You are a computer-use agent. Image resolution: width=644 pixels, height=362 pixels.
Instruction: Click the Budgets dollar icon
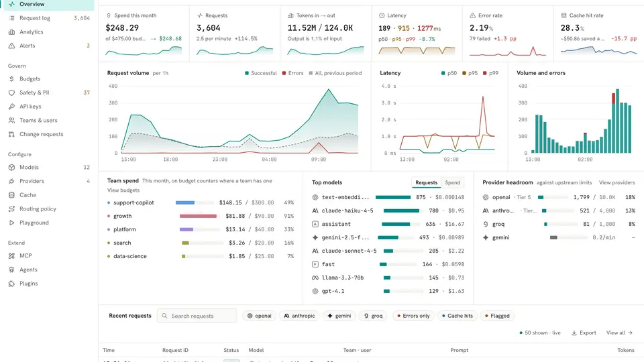click(11, 79)
